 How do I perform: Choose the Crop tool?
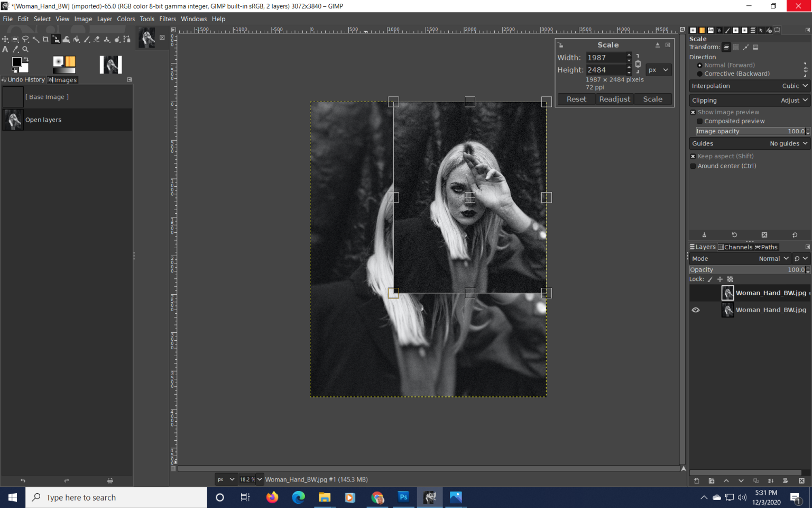(x=45, y=39)
